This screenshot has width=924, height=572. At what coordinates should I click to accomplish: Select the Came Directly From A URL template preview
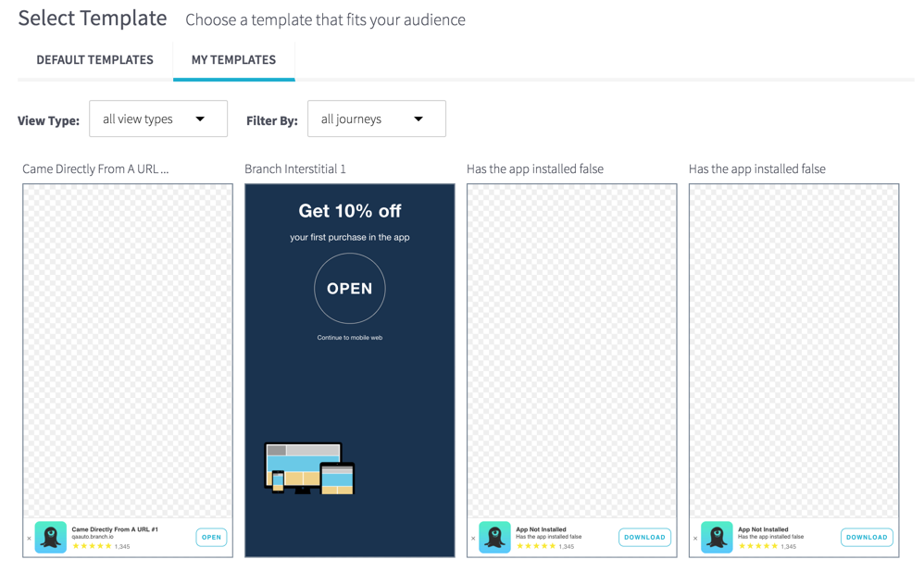pos(128,352)
